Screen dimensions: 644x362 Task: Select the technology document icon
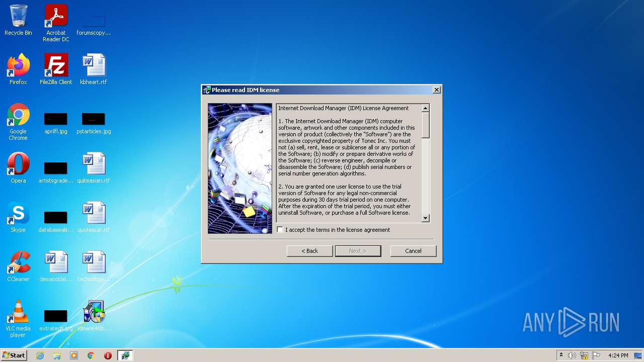(94, 266)
